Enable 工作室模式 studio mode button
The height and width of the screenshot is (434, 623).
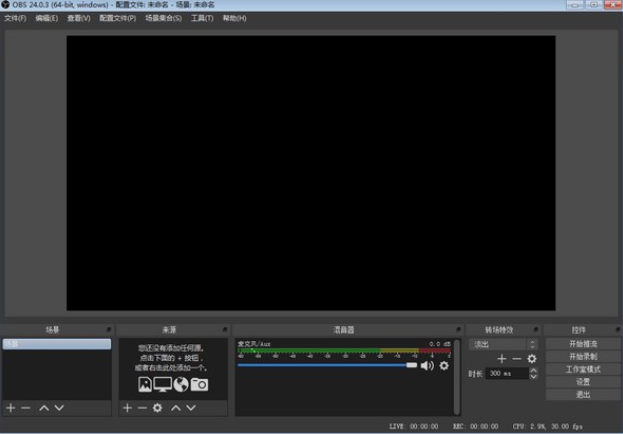583,369
